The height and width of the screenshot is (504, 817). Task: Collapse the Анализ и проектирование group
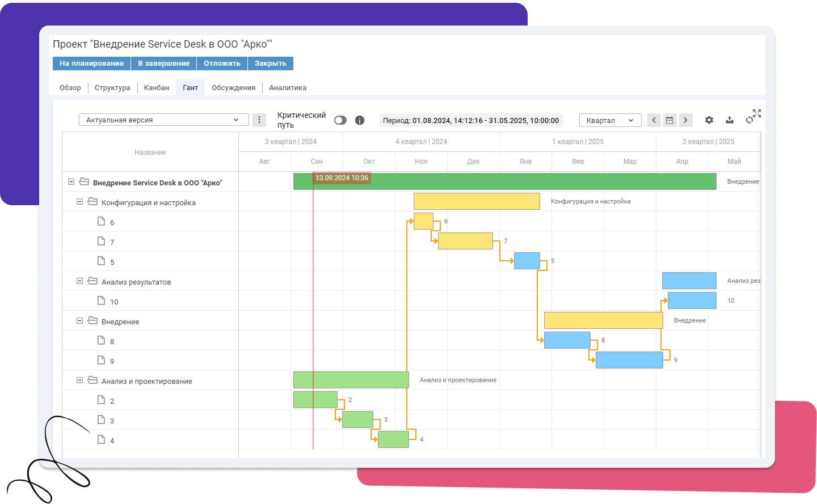(x=79, y=380)
